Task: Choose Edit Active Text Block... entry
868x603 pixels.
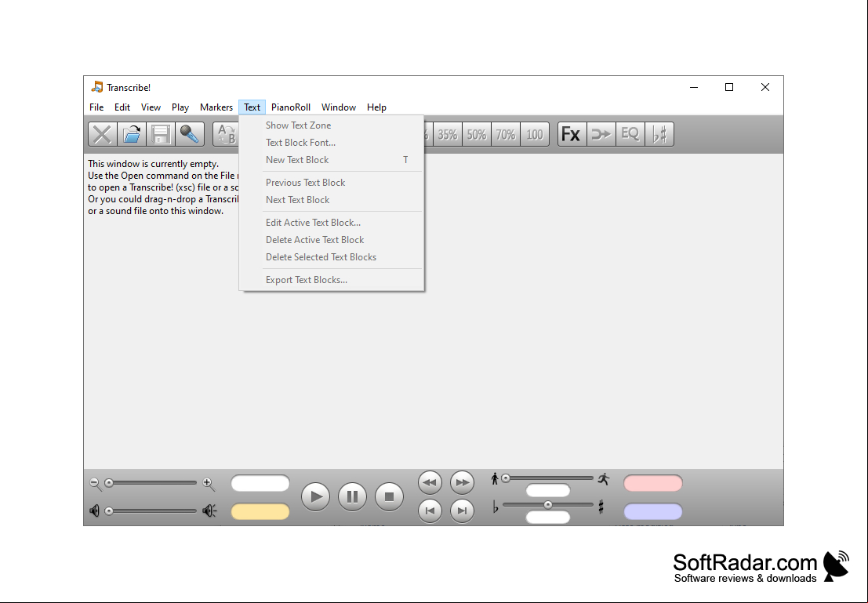Action: click(x=332, y=222)
